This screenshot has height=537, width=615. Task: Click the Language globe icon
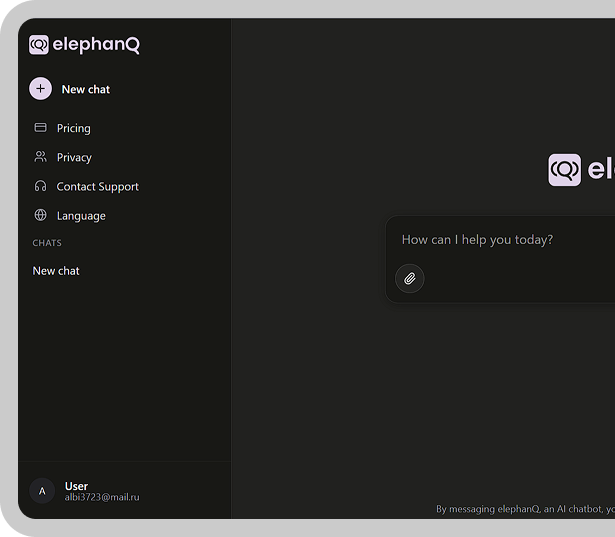tap(41, 215)
